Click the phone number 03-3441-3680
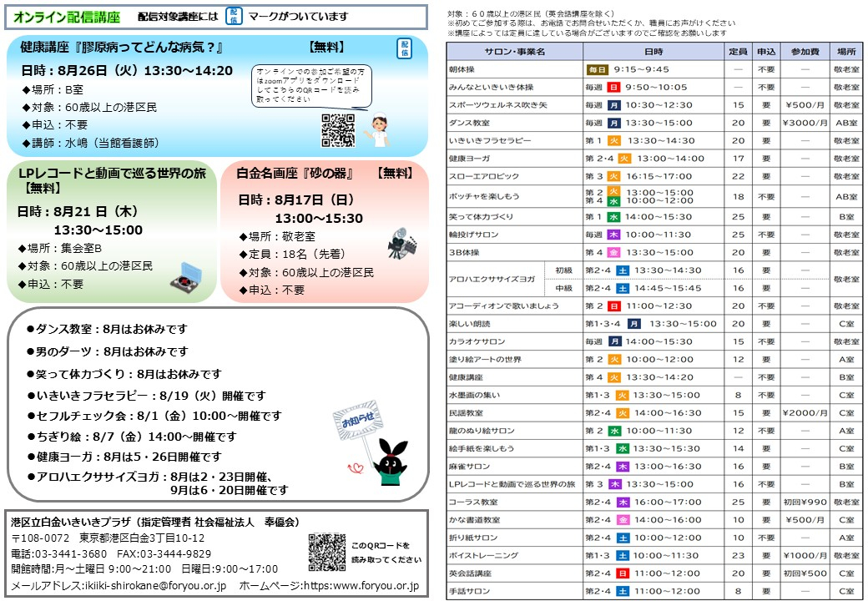 click(x=71, y=554)
